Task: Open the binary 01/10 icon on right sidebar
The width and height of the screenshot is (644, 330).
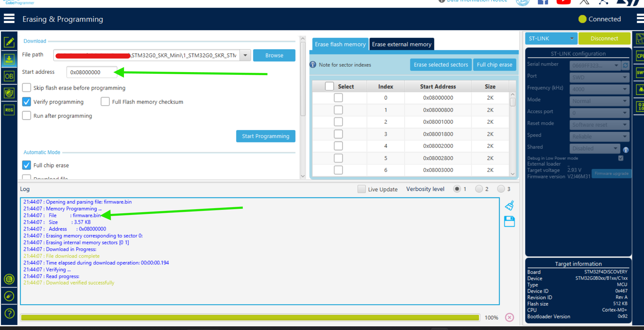Action: tap(640, 107)
